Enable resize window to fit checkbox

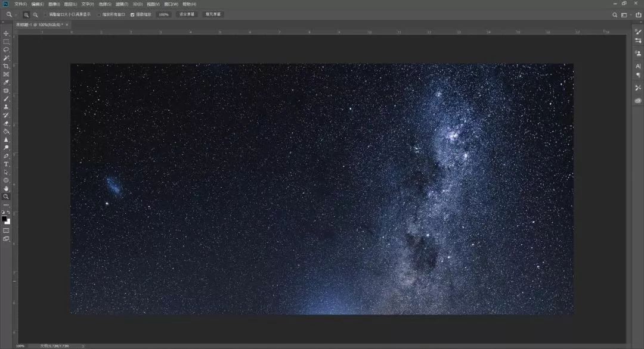45,14
